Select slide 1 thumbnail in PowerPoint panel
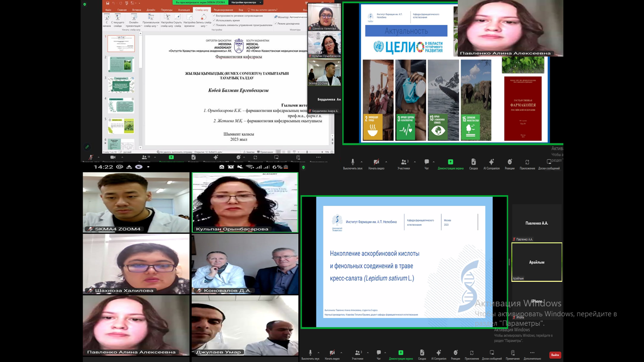The image size is (644, 362). (121, 43)
